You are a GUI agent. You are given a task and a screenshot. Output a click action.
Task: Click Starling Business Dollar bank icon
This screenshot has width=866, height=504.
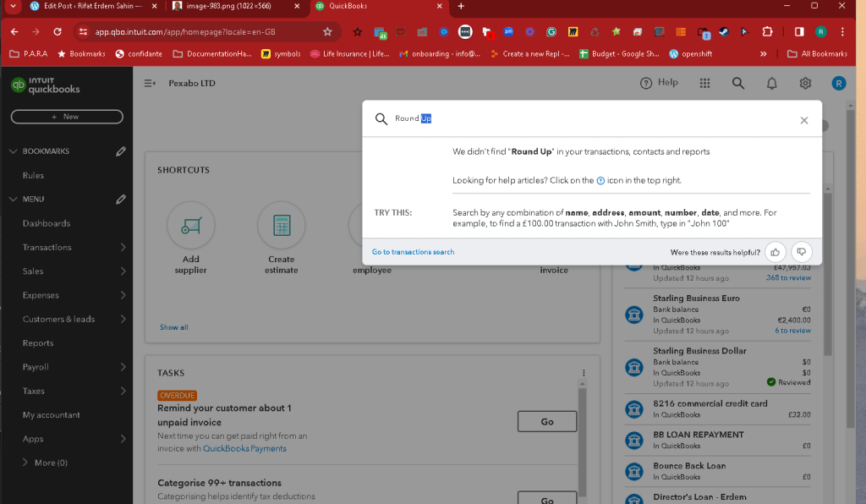[x=634, y=367]
